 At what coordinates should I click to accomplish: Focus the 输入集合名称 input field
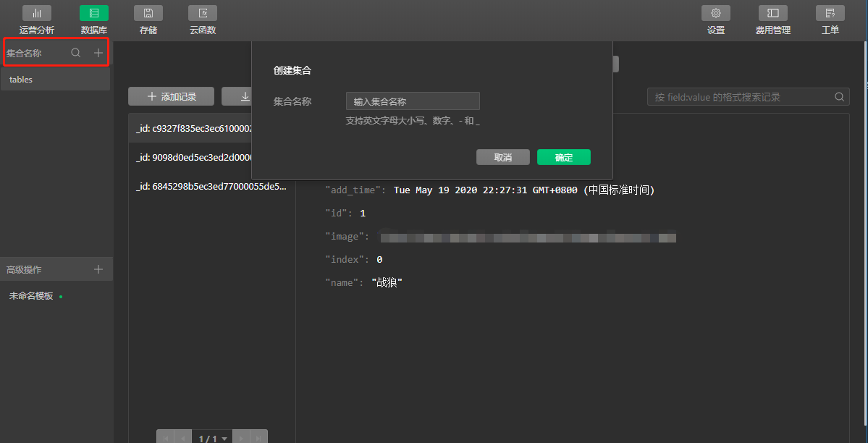(x=413, y=101)
